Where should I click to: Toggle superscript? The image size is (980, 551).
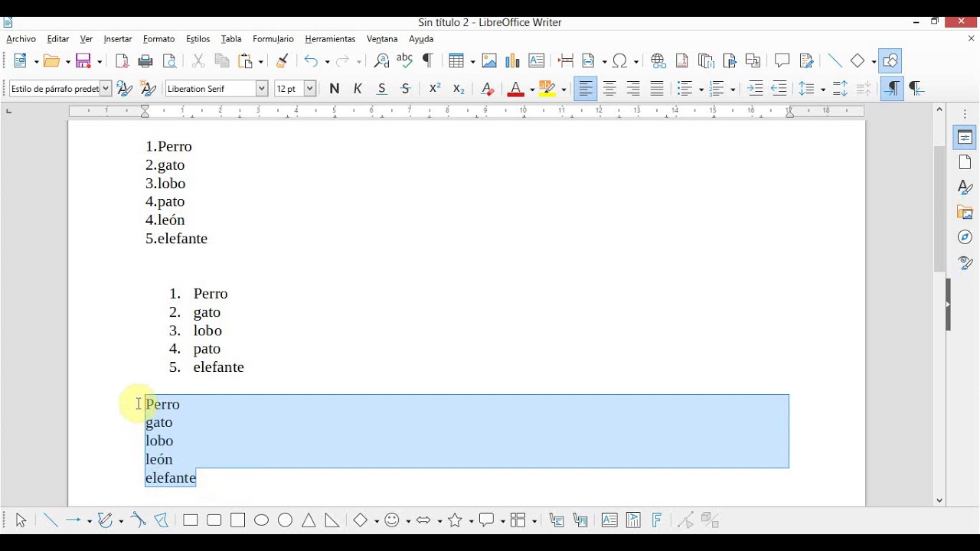click(435, 89)
